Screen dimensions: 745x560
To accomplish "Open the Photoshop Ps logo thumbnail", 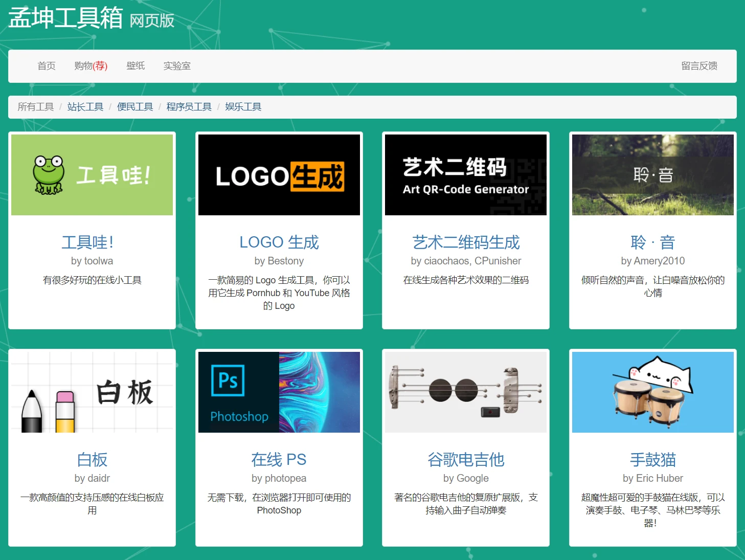I will pos(279,392).
